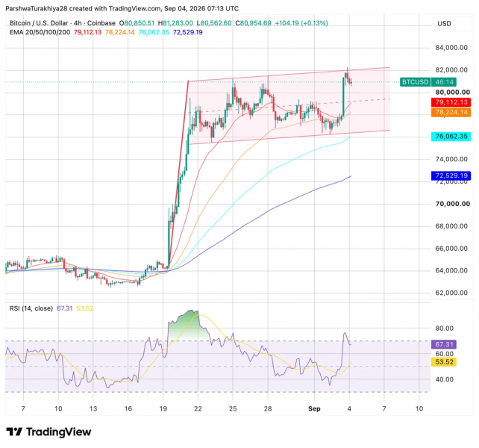Click the steep red flagpole trendline

(178, 172)
